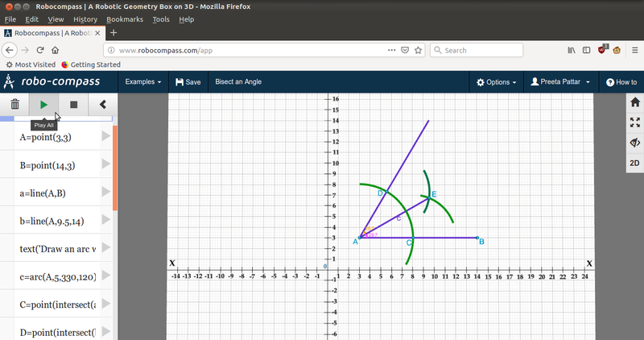The height and width of the screenshot is (340, 644).
Task: Go back to previous page
Action: click(x=10, y=50)
